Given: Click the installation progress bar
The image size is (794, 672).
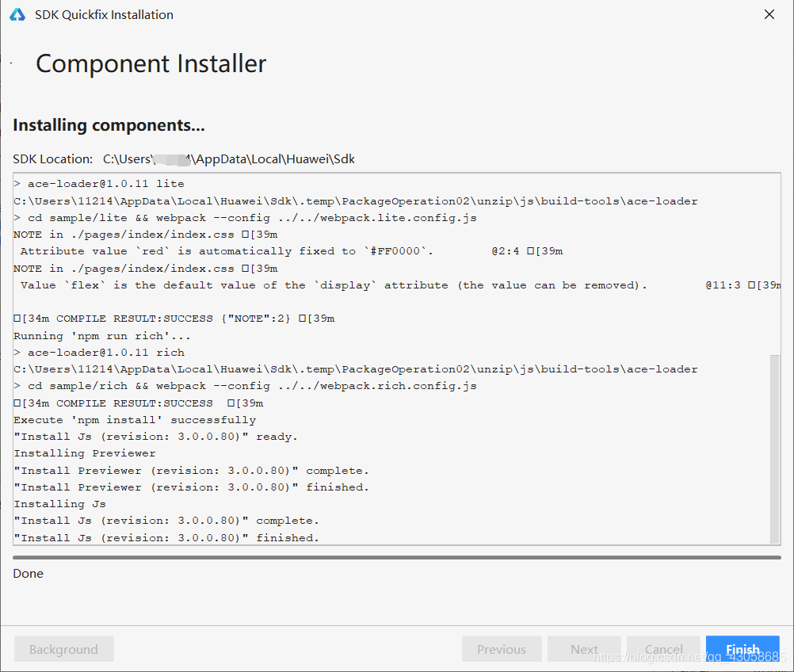Looking at the screenshot, I should point(396,557).
